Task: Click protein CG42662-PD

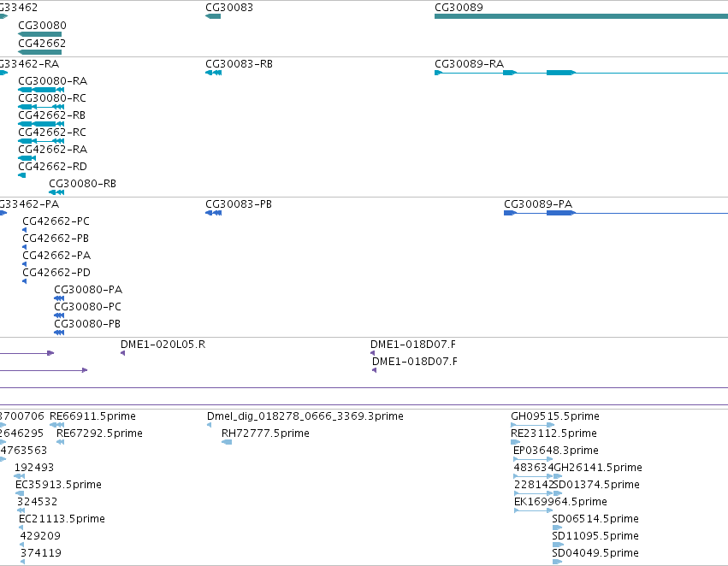Action: 56,274
